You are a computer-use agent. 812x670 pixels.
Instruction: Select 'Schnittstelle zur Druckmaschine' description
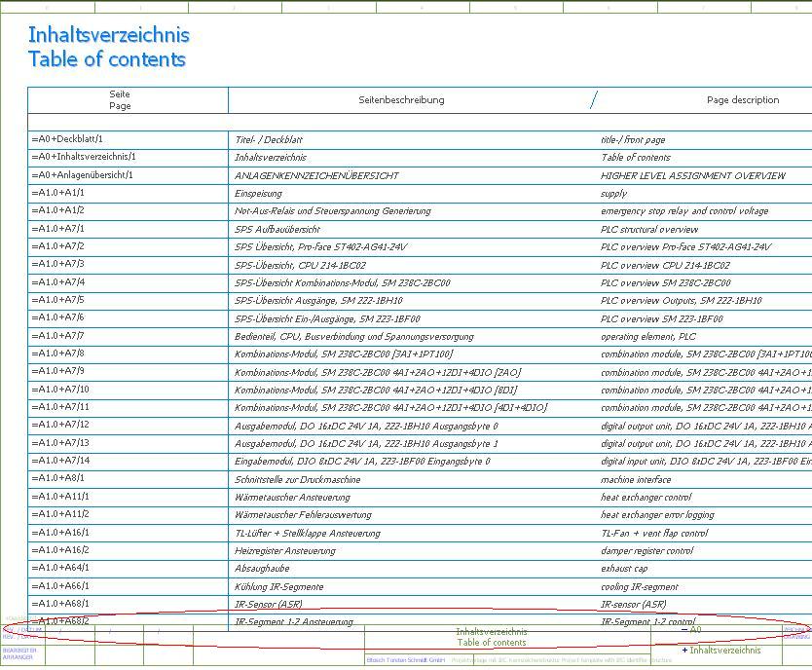click(x=297, y=479)
